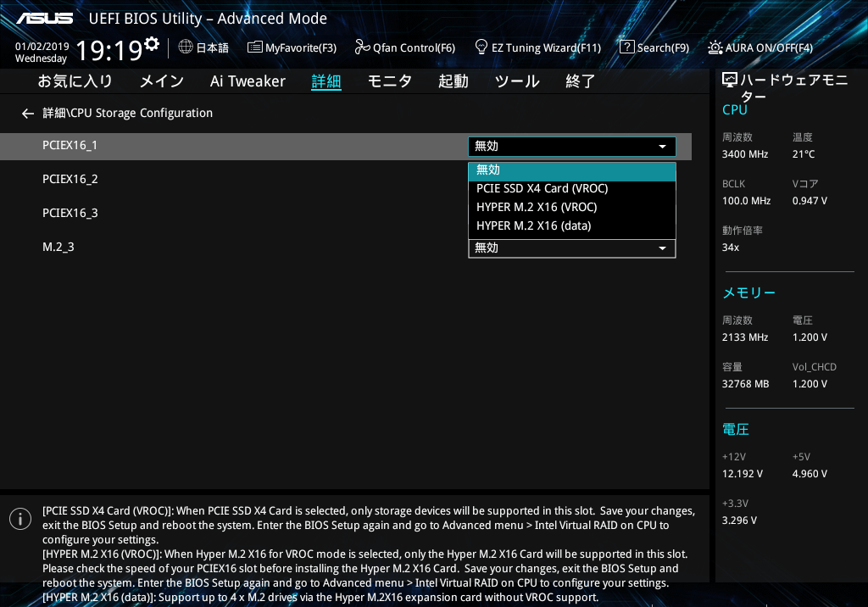Select HYPER M.2 X16 (VROC) option
868x607 pixels.
coord(571,208)
